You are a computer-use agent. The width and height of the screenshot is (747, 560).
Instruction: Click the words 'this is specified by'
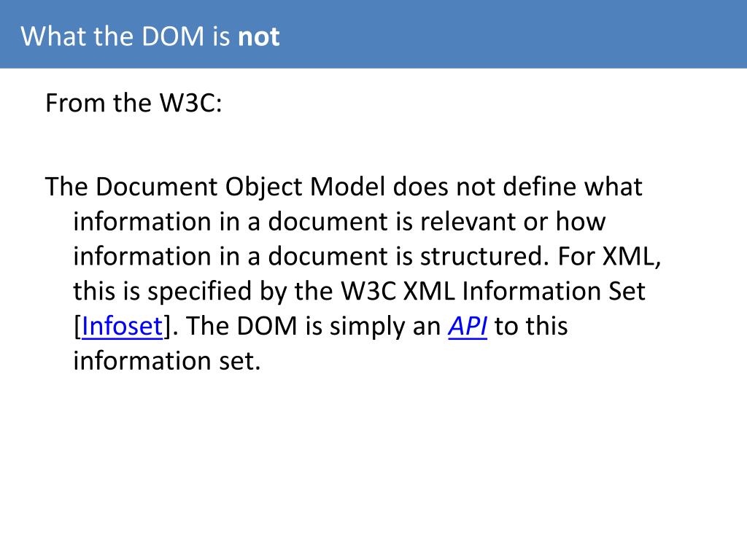click(x=180, y=292)
